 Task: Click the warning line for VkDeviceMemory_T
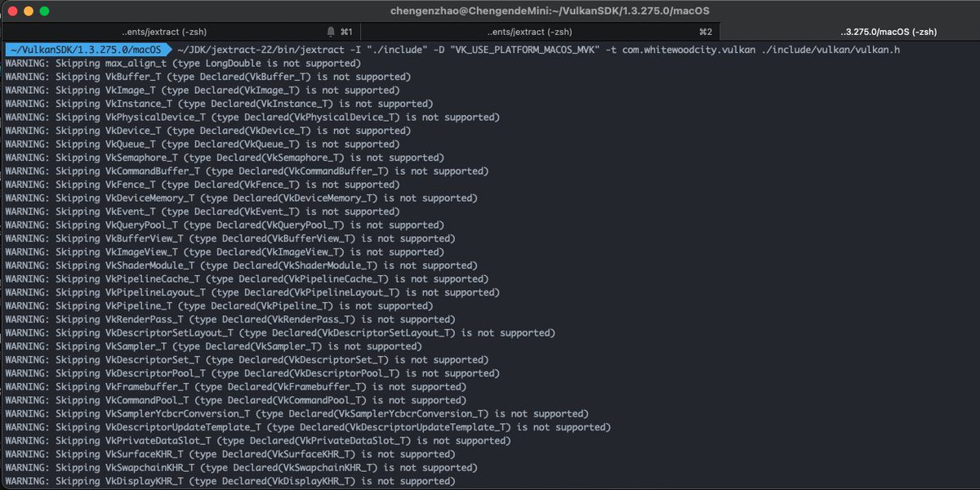(x=240, y=198)
